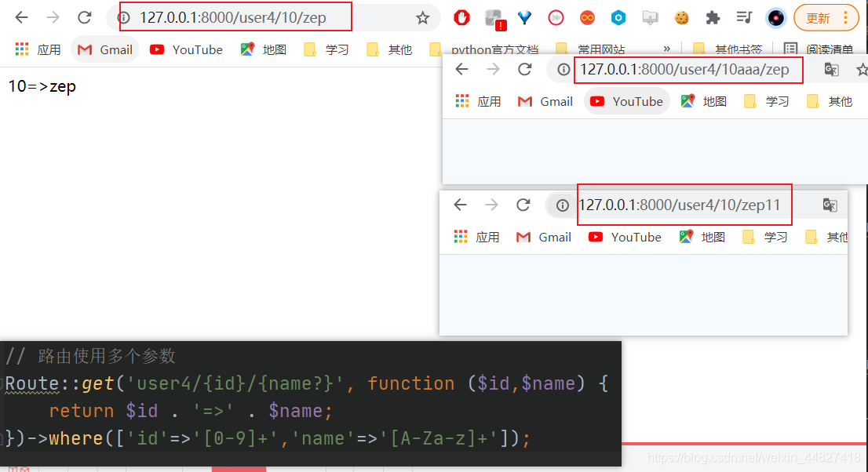Open the 其他书签 folder

728,49
